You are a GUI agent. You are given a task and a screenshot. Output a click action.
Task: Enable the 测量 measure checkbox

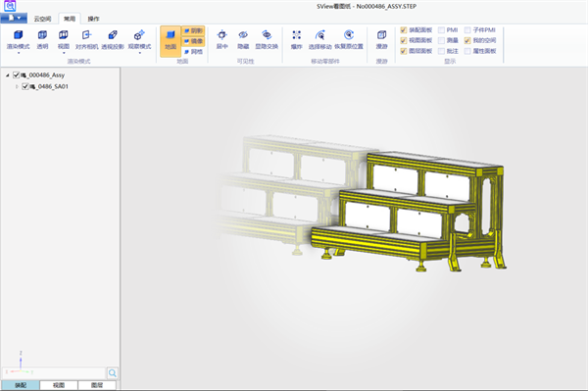point(441,40)
